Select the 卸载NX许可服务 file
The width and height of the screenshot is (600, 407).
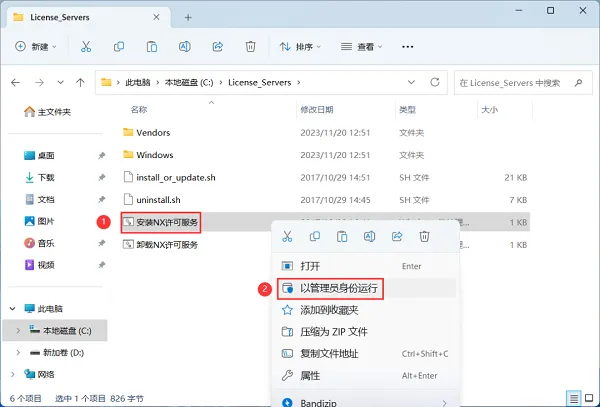coord(167,244)
